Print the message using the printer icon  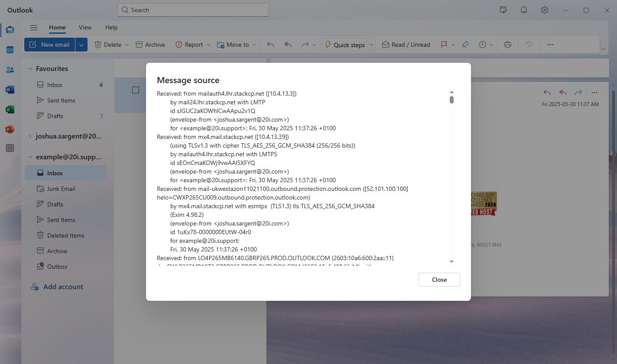pyautogui.click(x=508, y=45)
